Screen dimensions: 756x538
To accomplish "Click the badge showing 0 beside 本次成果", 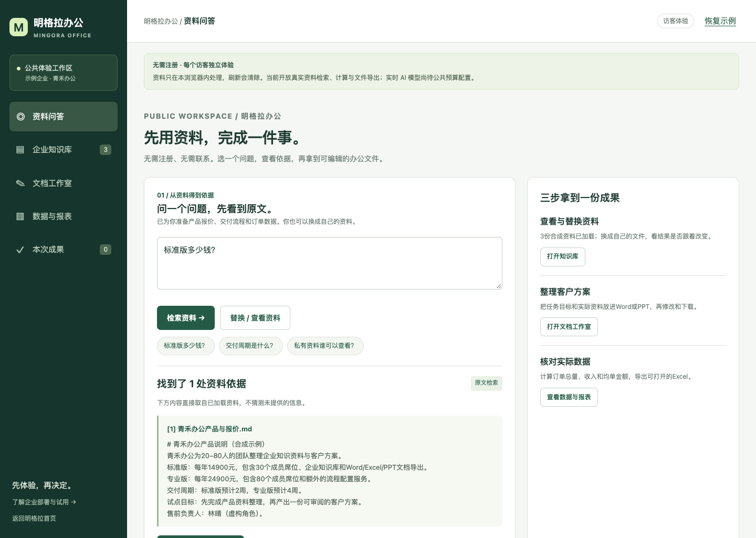I will click(106, 250).
